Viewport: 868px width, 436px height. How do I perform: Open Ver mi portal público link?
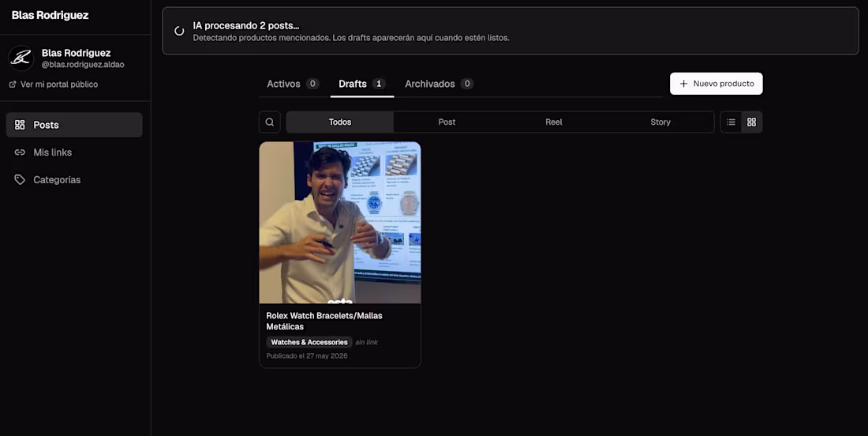pyautogui.click(x=54, y=85)
